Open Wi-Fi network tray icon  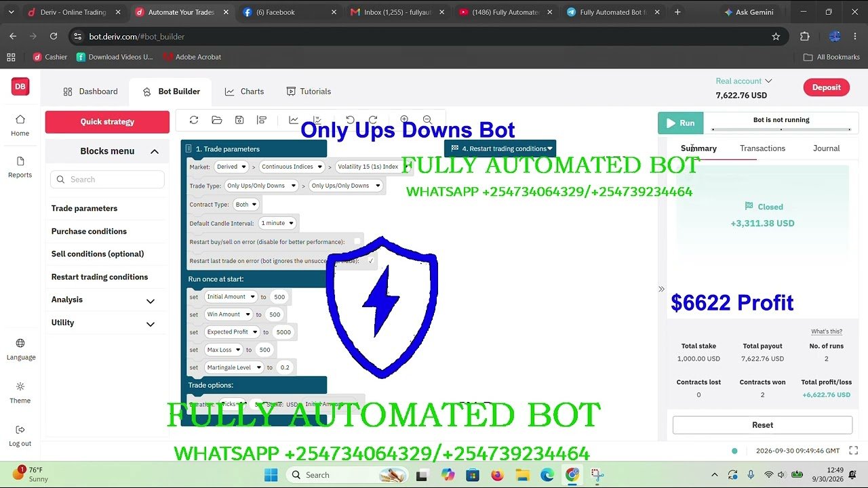pos(768,474)
